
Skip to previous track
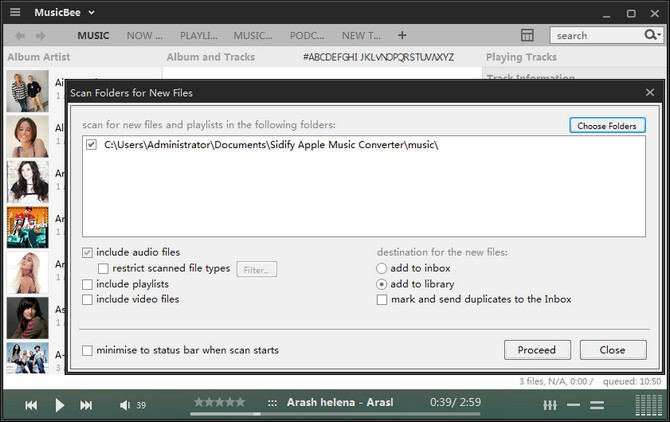31,405
